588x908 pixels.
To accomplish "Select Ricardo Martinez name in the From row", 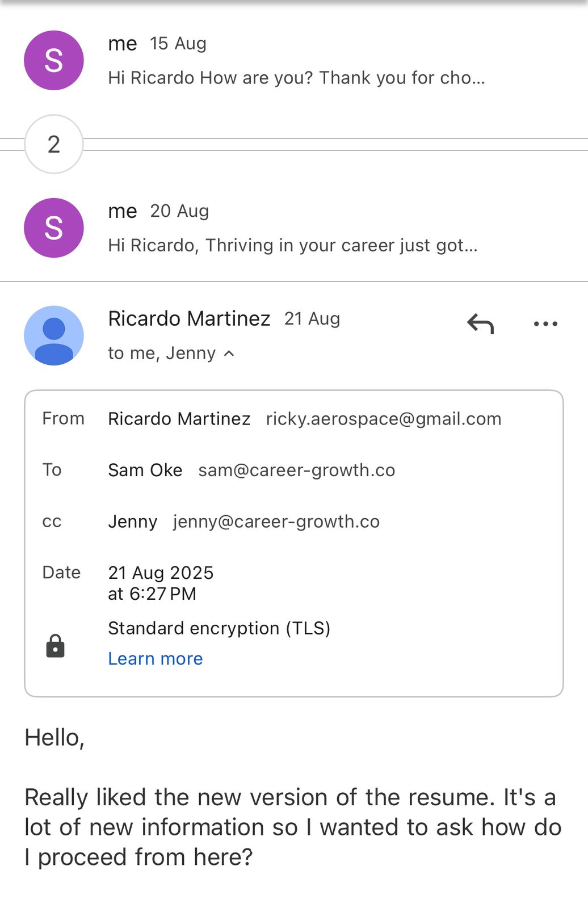I will (179, 419).
